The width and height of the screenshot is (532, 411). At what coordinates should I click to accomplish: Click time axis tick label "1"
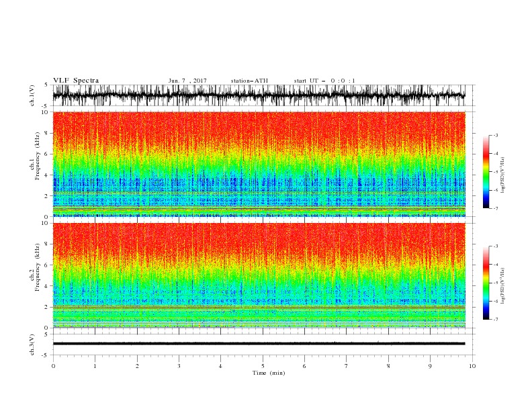pos(95,366)
